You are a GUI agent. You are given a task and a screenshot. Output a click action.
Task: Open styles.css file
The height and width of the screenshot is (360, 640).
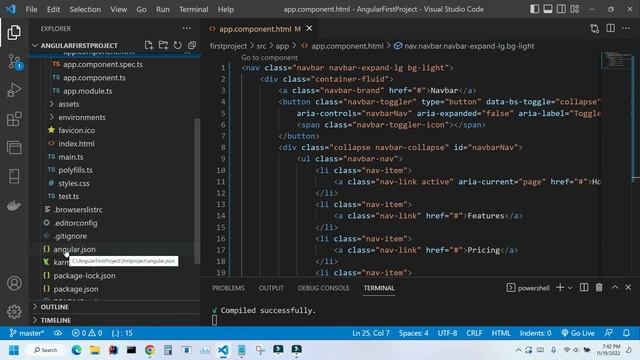[x=74, y=183]
